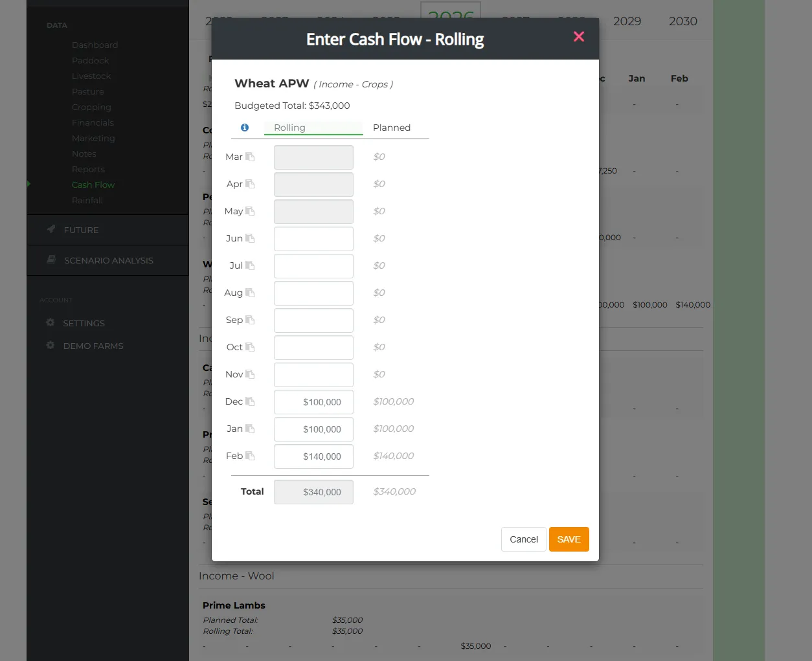Close the dialog with the pink X
The width and height of the screenshot is (812, 661).
click(578, 36)
